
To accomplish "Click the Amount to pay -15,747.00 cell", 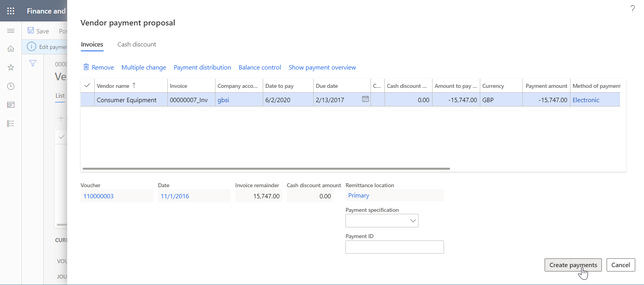I will 456,100.
